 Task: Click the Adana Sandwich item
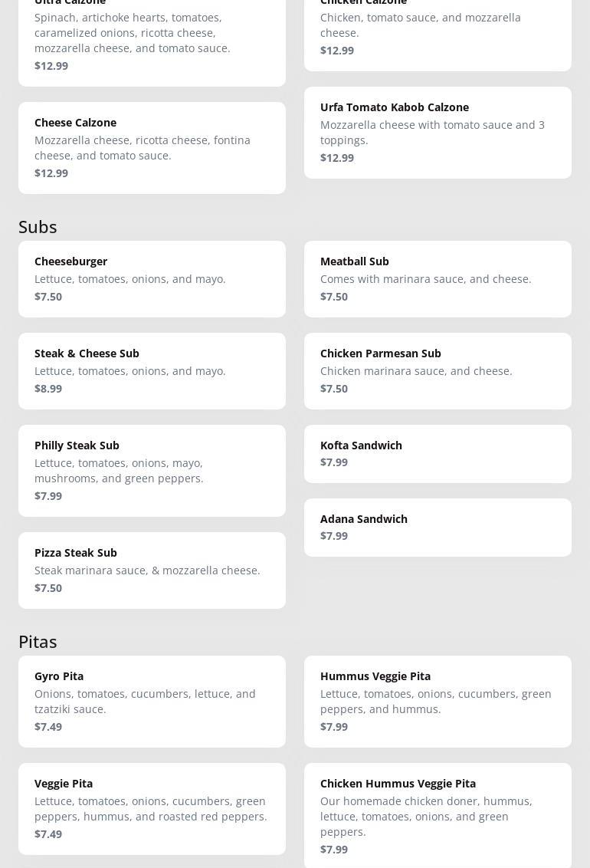pos(438,527)
